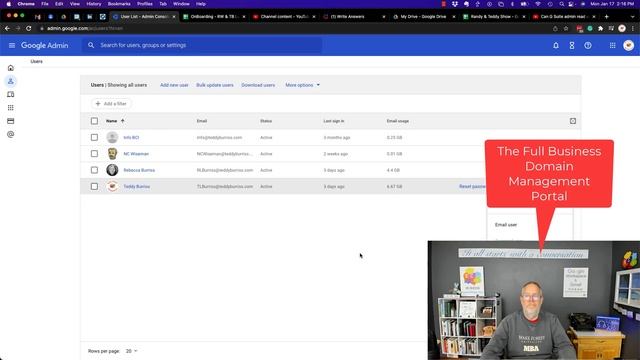
Task: Open the Chrome profile avatar in toolbar
Action: click(622, 29)
